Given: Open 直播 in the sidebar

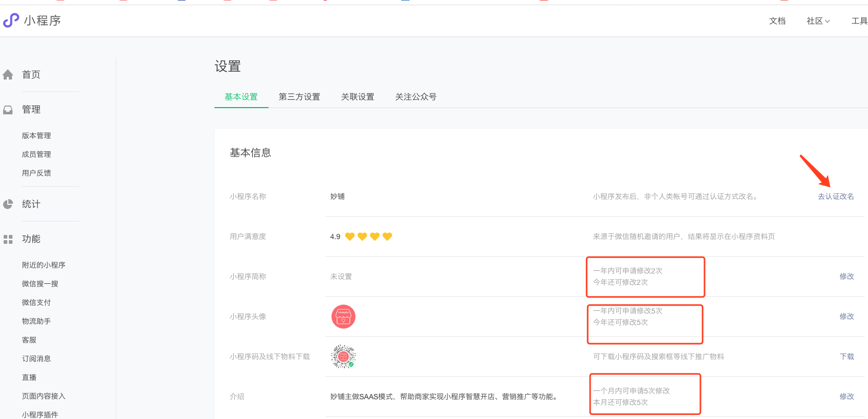Looking at the screenshot, I should [29, 377].
